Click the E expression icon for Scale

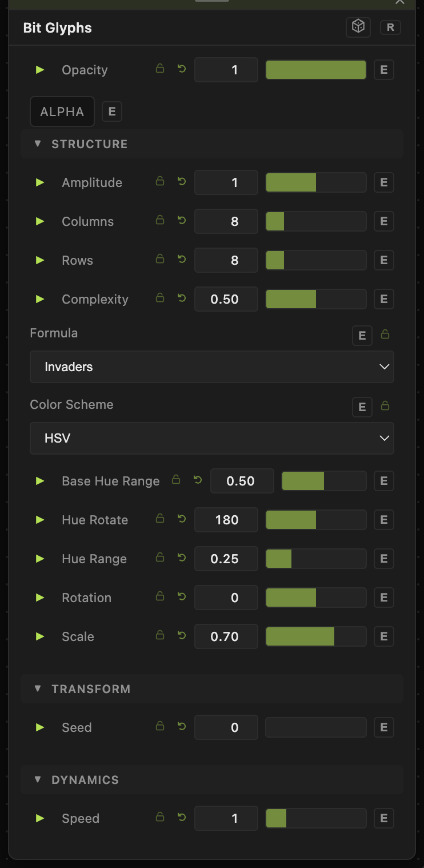tap(384, 636)
